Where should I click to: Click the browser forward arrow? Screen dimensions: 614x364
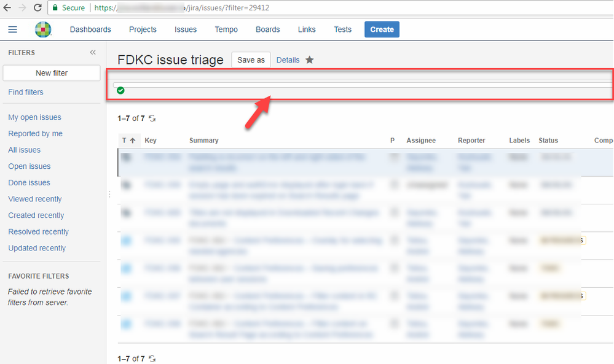pos(22,7)
